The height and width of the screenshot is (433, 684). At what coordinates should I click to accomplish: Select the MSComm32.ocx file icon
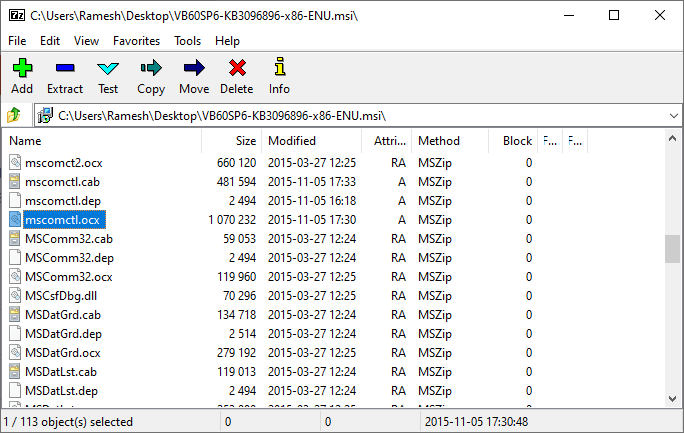[15, 276]
